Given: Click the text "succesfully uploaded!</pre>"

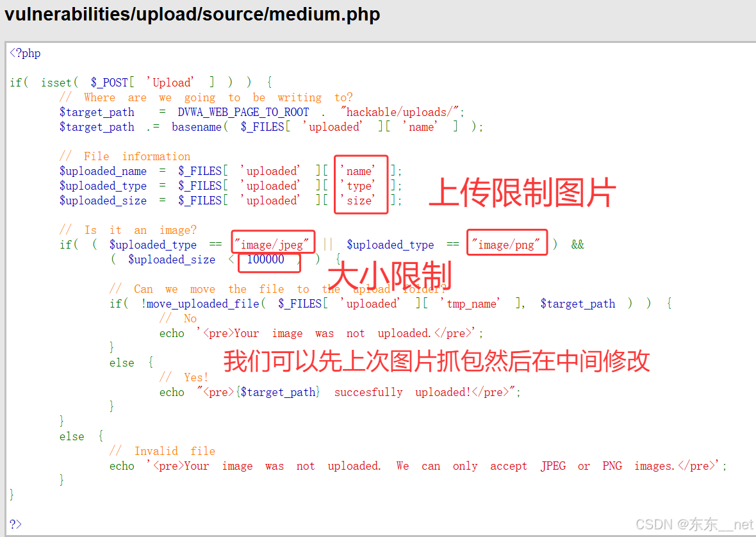Looking at the screenshot, I should tap(423, 392).
